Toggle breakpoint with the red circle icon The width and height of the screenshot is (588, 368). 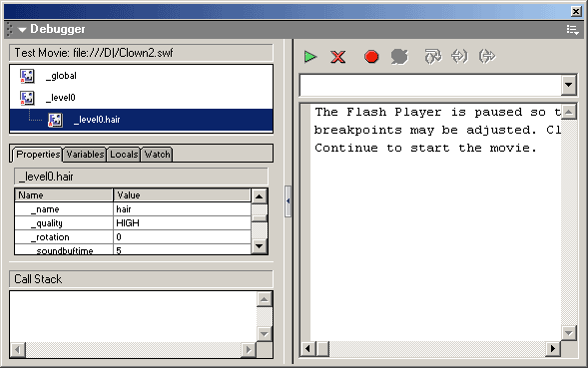[x=371, y=57]
